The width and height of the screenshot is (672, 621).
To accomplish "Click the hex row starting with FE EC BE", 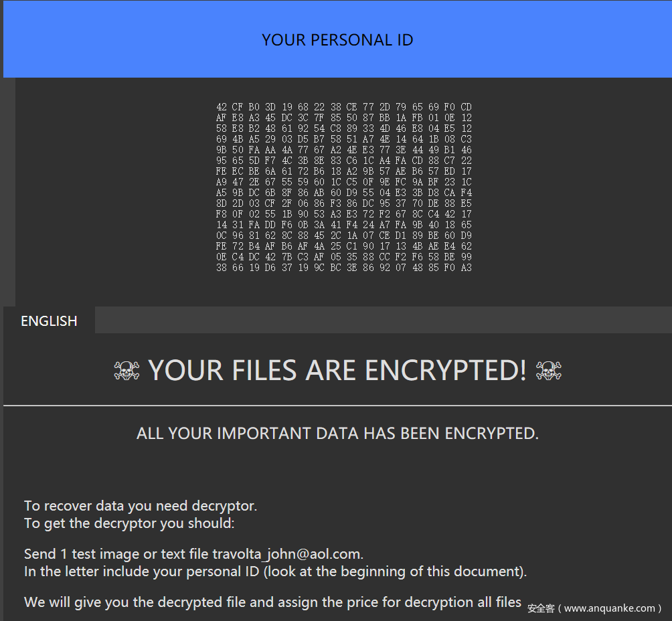I will click(x=344, y=171).
